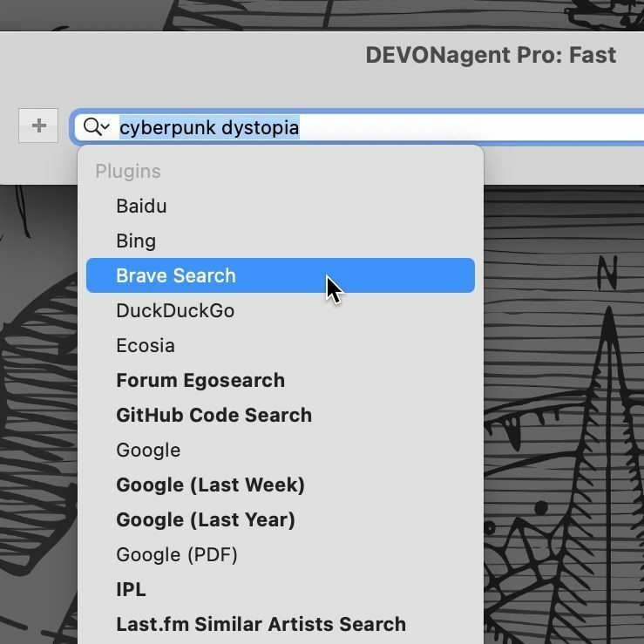Select the IPL plugin
This screenshot has height=644, width=644.
[x=281, y=590]
